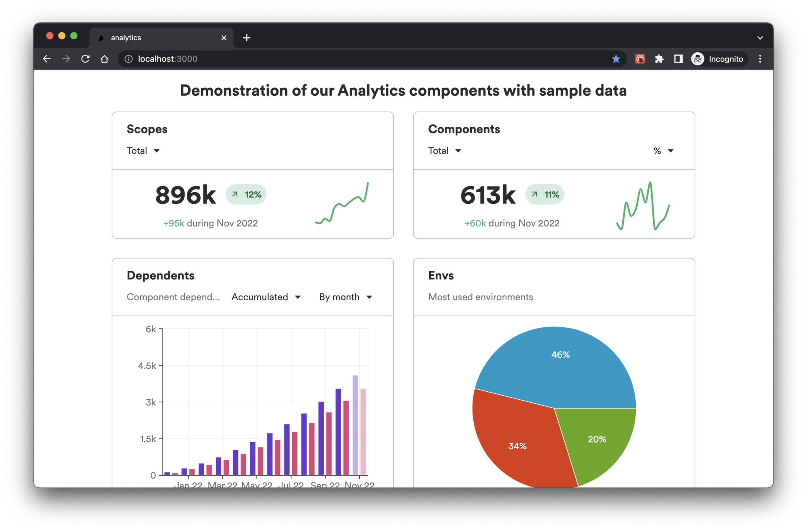Open Chrome's three-dot menu
The height and width of the screenshot is (532, 807).
click(760, 59)
